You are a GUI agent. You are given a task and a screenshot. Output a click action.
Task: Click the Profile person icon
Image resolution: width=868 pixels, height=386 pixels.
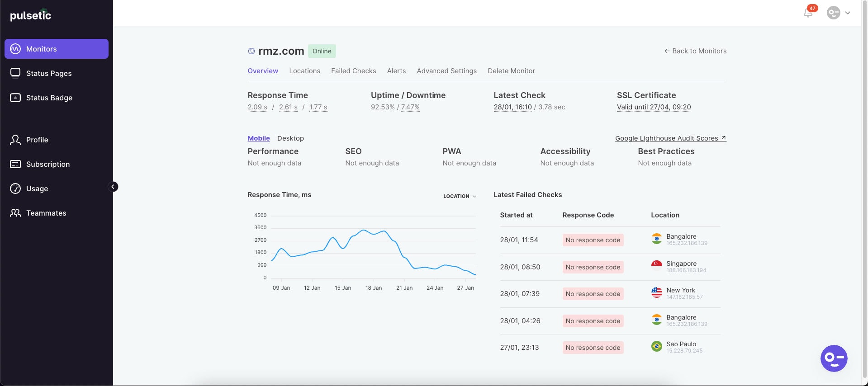pyautogui.click(x=15, y=140)
